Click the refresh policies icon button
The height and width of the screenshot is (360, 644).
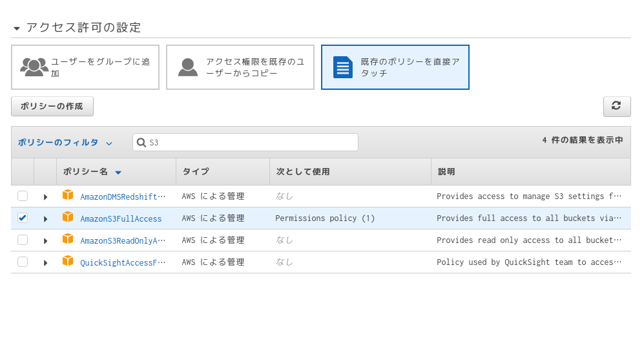(616, 107)
